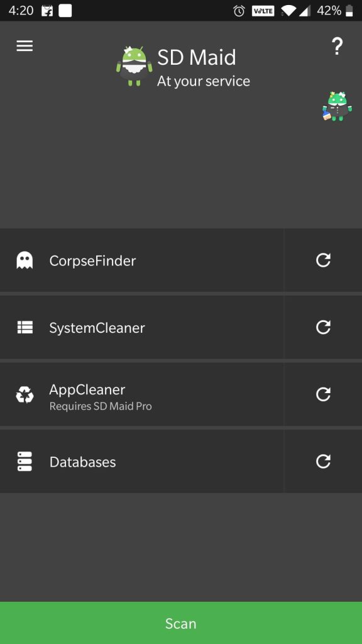Tap the CorpseFinder ghost icon
This screenshot has height=644, width=362.
pos(25,260)
